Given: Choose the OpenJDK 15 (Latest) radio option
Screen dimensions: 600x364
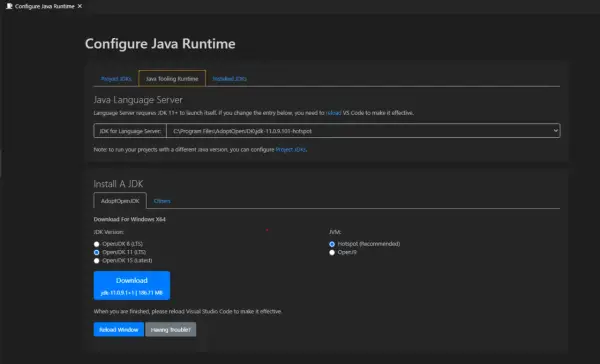Looking at the screenshot, I should [x=96, y=261].
